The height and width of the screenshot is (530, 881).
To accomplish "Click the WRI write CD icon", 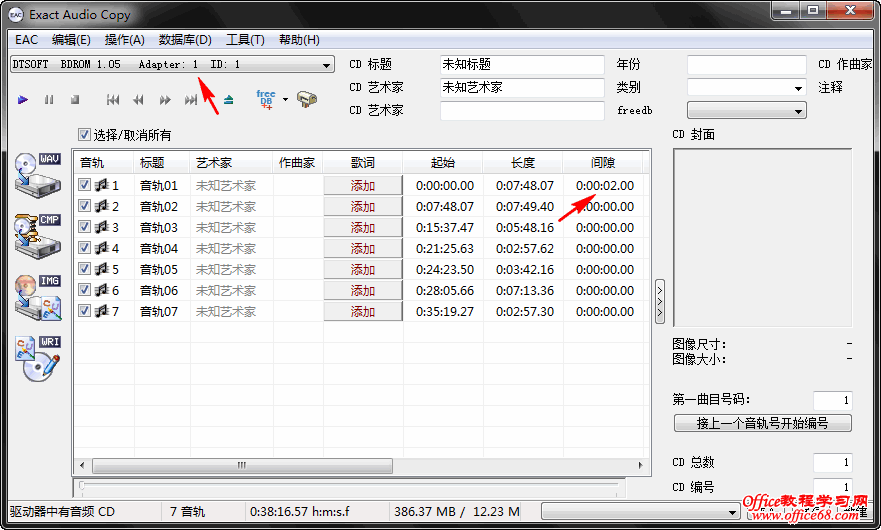I will [x=38, y=359].
